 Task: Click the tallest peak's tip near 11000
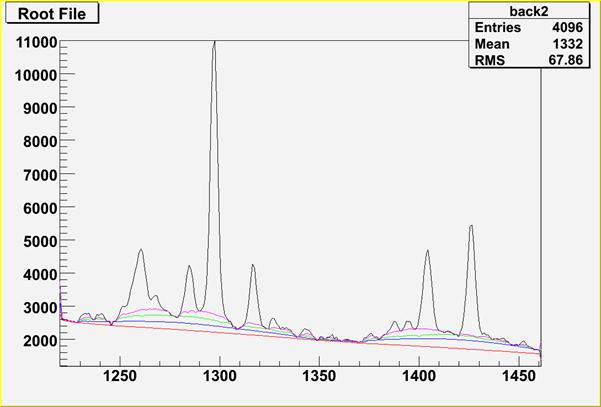click(214, 42)
